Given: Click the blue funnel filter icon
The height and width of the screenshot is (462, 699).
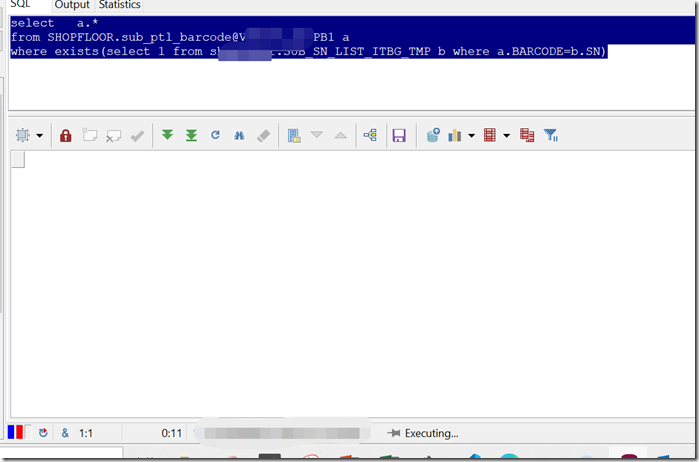Looking at the screenshot, I should point(551,135).
